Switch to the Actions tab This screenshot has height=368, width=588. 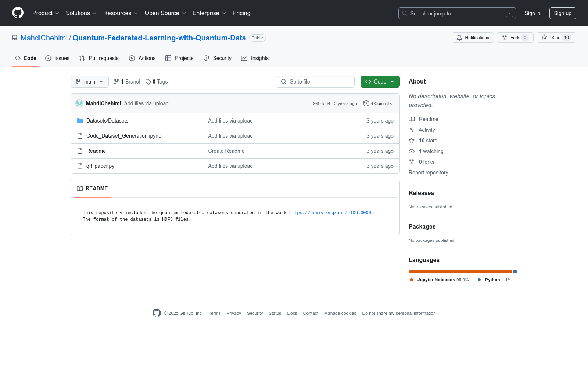(142, 58)
